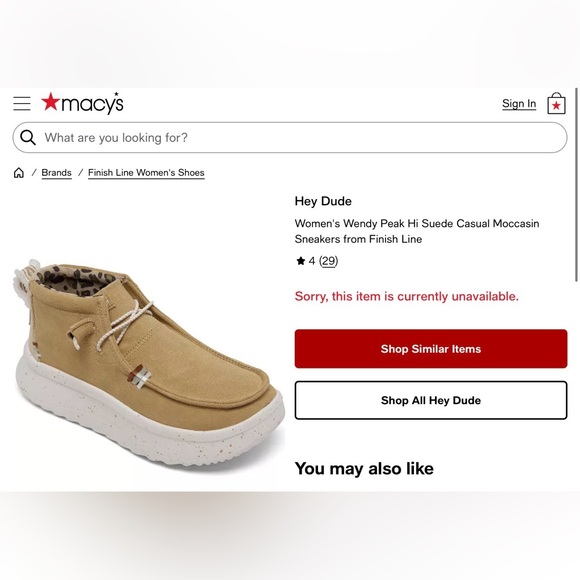
Task: Click the page vertical scrollbar
Action: (576, 185)
